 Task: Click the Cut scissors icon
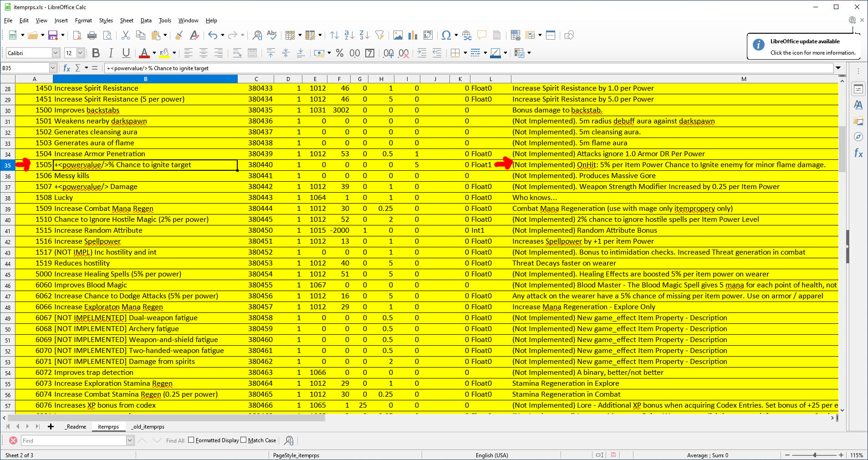point(126,35)
